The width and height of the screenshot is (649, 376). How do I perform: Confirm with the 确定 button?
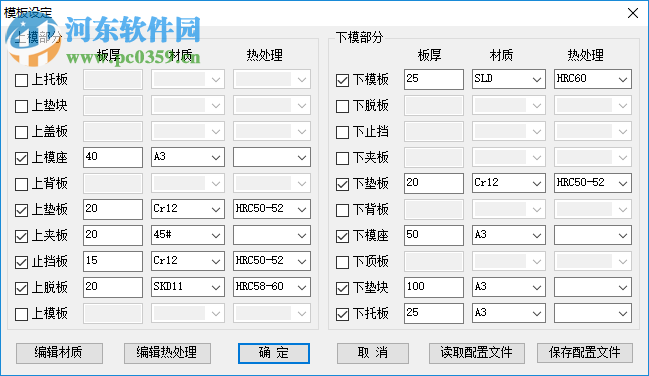(274, 353)
